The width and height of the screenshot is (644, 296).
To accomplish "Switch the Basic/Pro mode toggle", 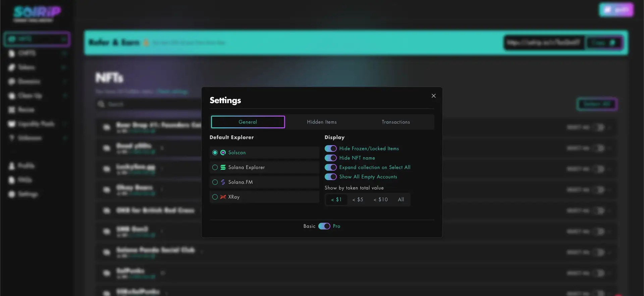I will (324, 226).
